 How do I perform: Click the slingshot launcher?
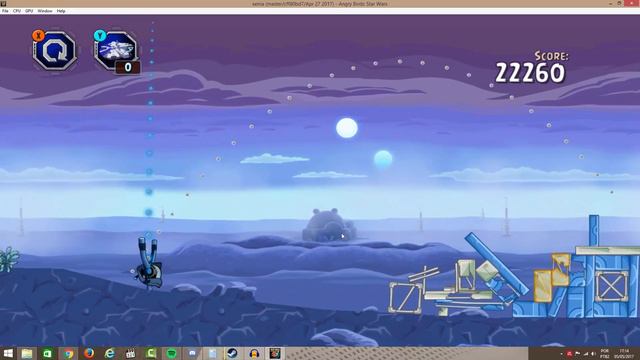pyautogui.click(x=148, y=262)
